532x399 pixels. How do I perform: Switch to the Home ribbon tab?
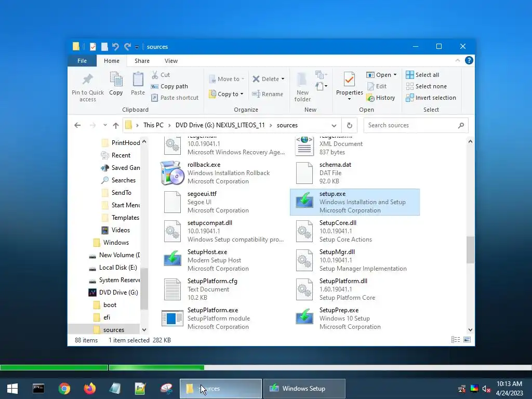tap(112, 61)
